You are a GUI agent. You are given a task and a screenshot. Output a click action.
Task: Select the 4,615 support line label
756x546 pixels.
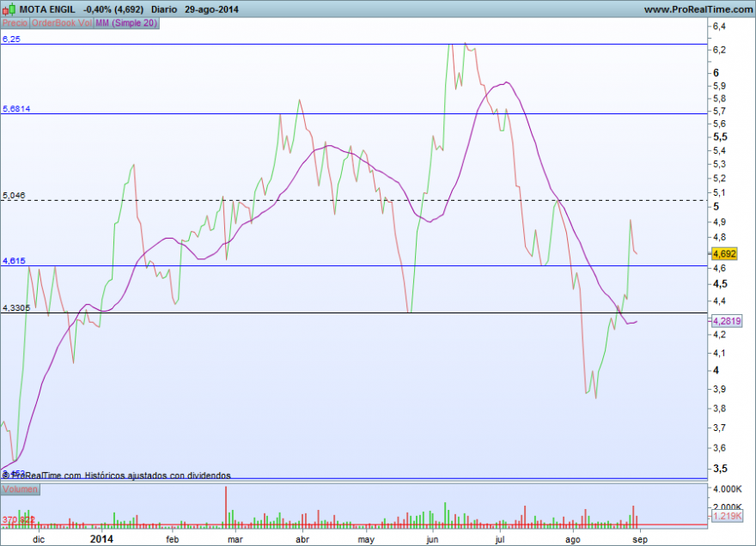click(14, 261)
